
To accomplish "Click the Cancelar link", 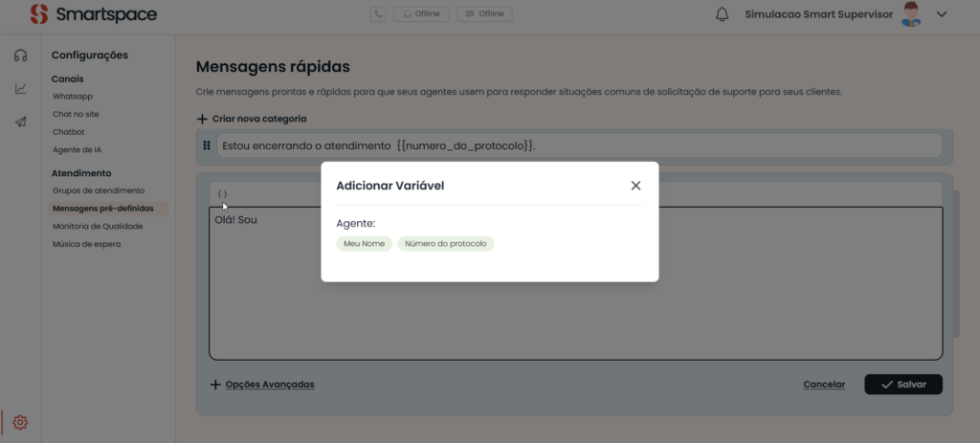I will pyautogui.click(x=824, y=385).
